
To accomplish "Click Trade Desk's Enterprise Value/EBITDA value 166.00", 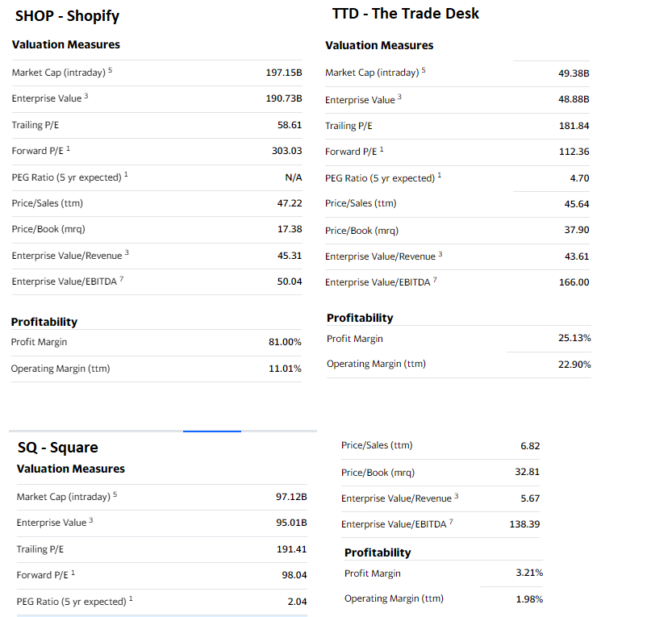I will click(x=574, y=282).
